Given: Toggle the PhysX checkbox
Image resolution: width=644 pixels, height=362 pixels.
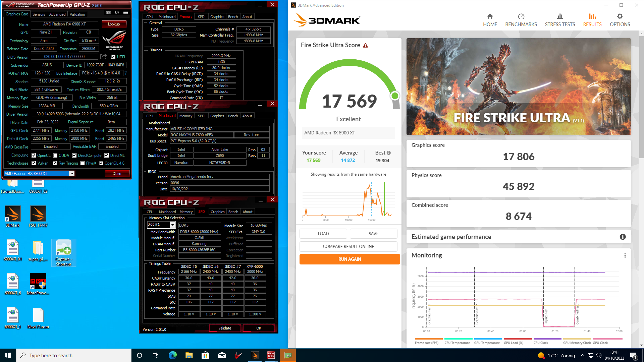Looking at the screenshot, I should (x=82, y=163).
